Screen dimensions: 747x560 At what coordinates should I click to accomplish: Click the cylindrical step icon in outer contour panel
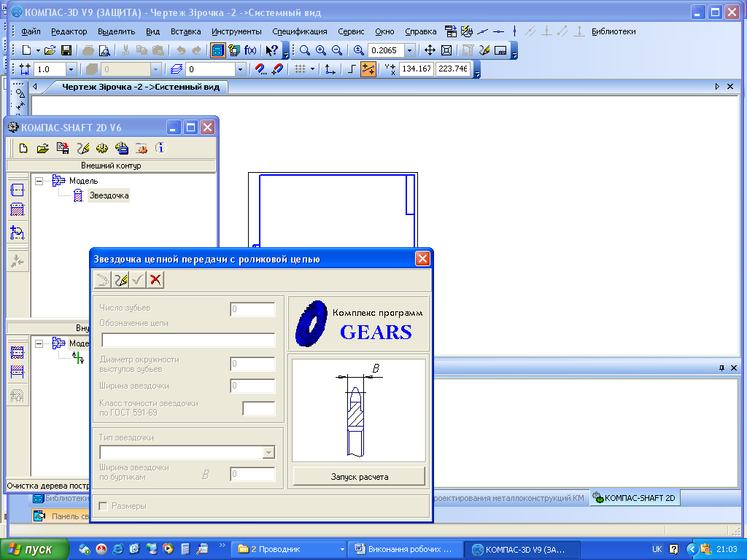(x=18, y=190)
